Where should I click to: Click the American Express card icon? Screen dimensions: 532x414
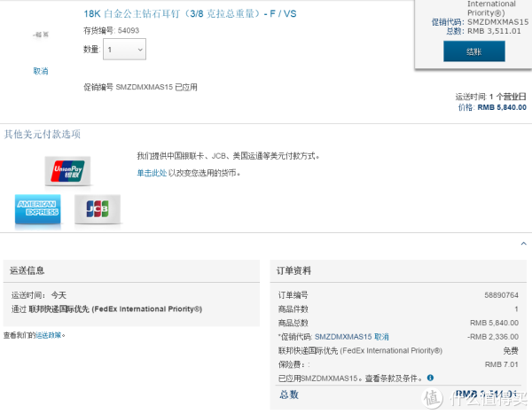(x=37, y=209)
